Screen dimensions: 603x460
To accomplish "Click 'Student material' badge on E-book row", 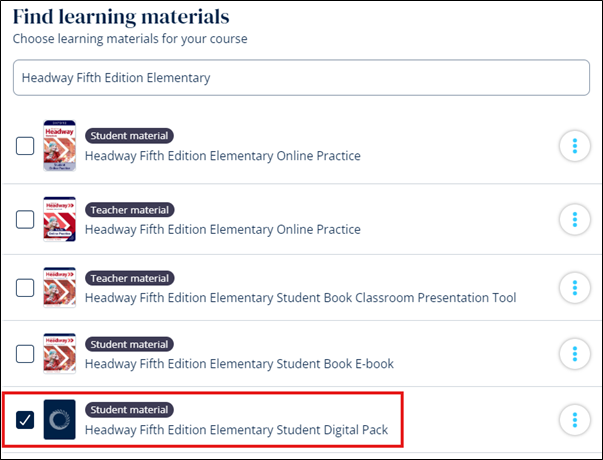I will [x=129, y=345].
